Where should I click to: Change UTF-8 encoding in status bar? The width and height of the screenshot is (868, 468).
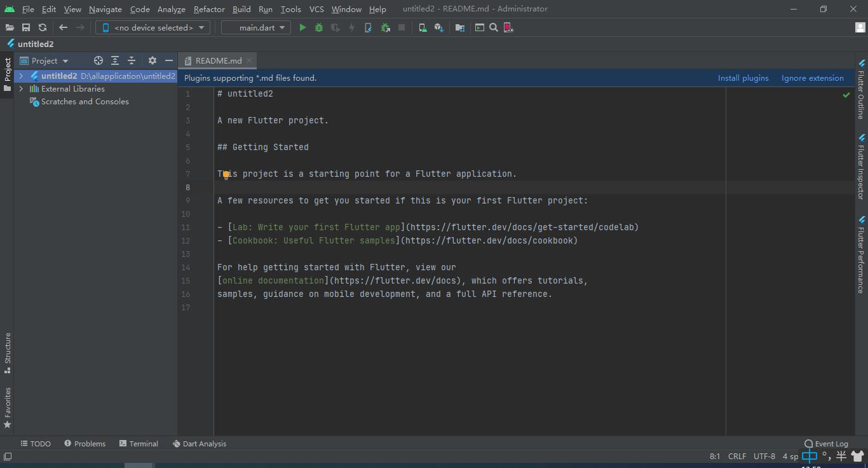tap(764, 456)
